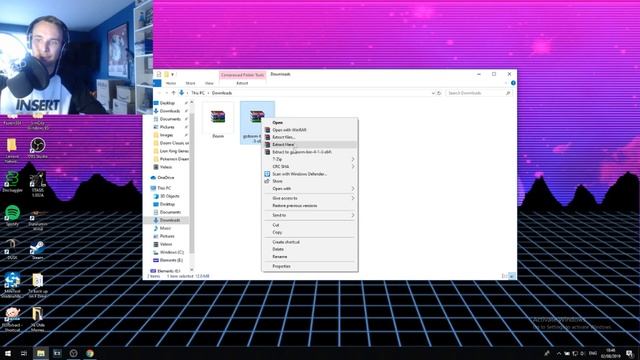The width and height of the screenshot is (640, 360).
Task: Open the Extract ribbon tab
Action: tap(242, 83)
